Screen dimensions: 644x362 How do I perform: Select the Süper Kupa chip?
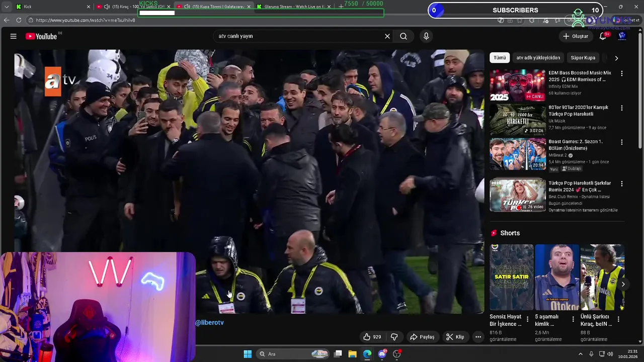pos(583,58)
